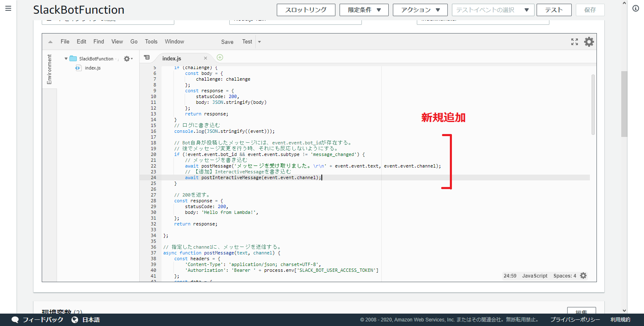644x326 pixels.
Task: Click the テスト button
Action: [x=554, y=10]
